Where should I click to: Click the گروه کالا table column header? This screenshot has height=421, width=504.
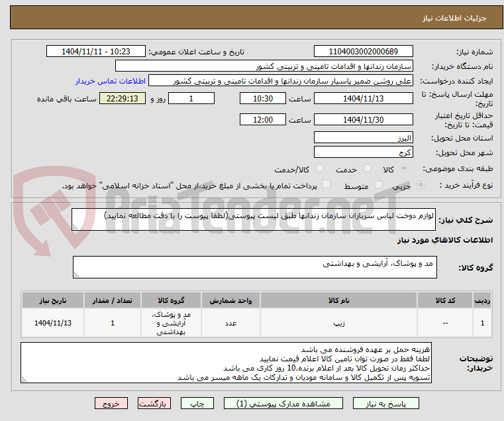171,300
